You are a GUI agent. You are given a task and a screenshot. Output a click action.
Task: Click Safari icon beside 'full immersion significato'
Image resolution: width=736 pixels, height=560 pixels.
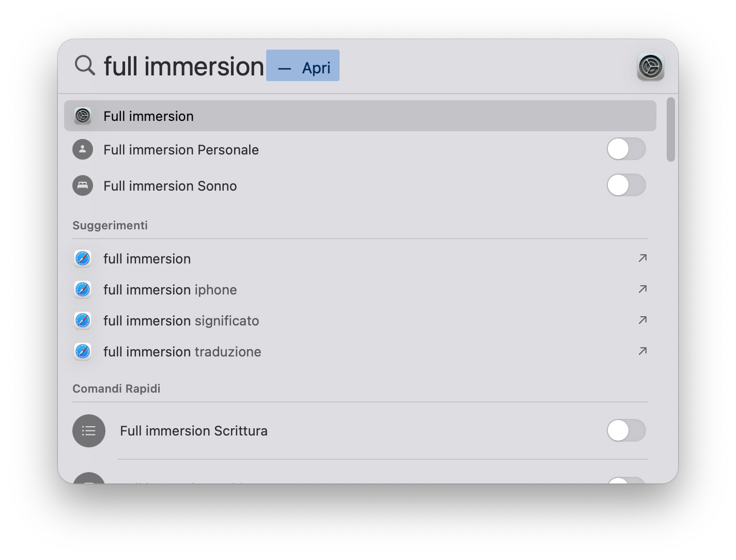83,321
